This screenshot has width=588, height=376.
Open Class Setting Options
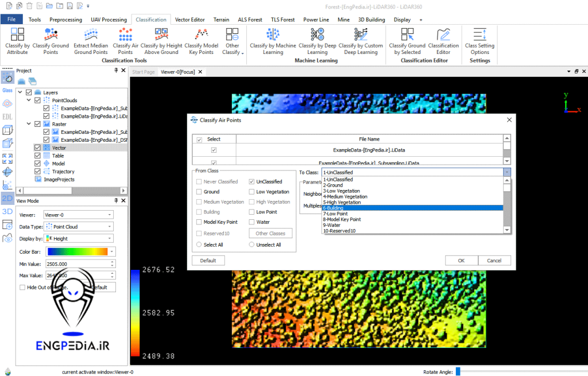point(479,41)
